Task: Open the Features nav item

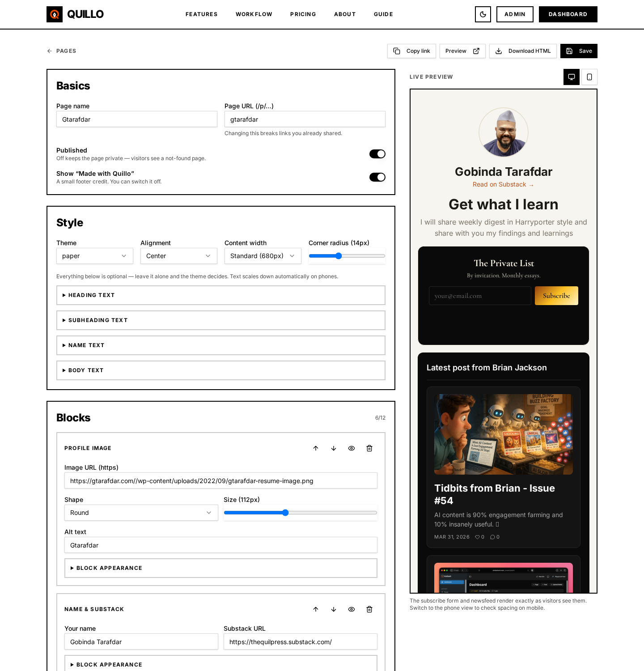Action: click(x=202, y=14)
